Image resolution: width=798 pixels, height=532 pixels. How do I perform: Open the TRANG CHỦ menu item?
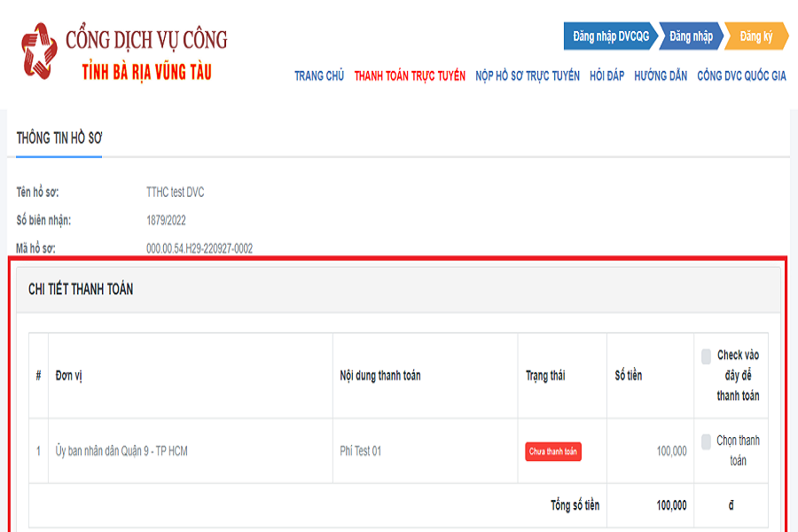[319, 76]
